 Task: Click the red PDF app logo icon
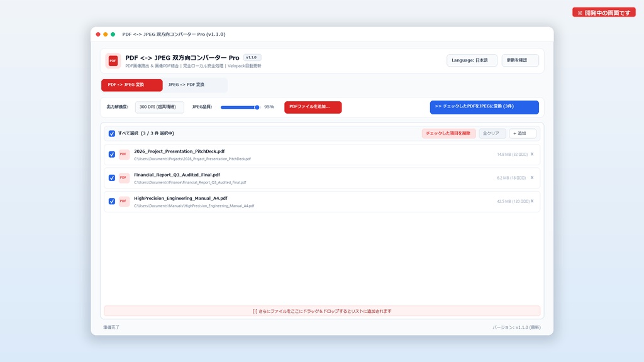click(113, 61)
